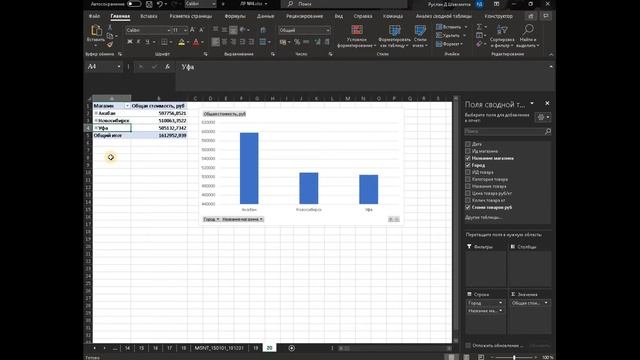Click the Абакан bar in chart

tap(249, 168)
